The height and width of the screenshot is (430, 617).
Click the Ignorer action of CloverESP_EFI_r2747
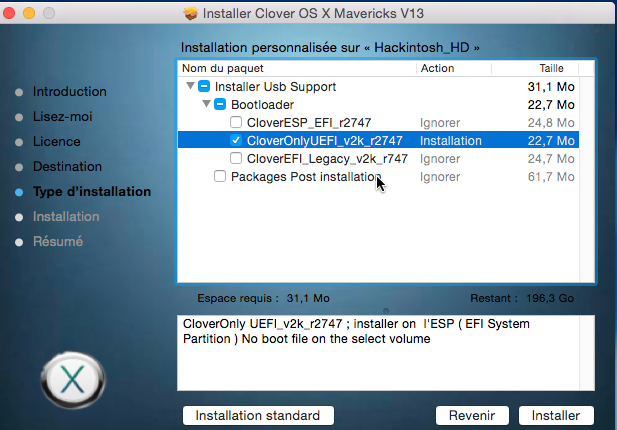(440, 123)
